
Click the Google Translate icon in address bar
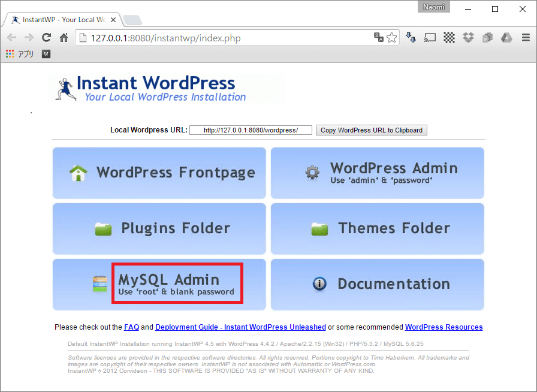coord(378,37)
